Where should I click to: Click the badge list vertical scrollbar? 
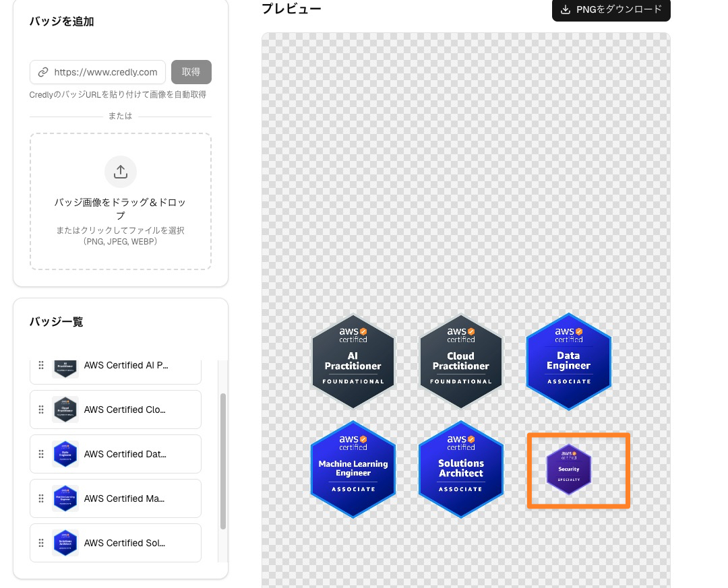223,461
